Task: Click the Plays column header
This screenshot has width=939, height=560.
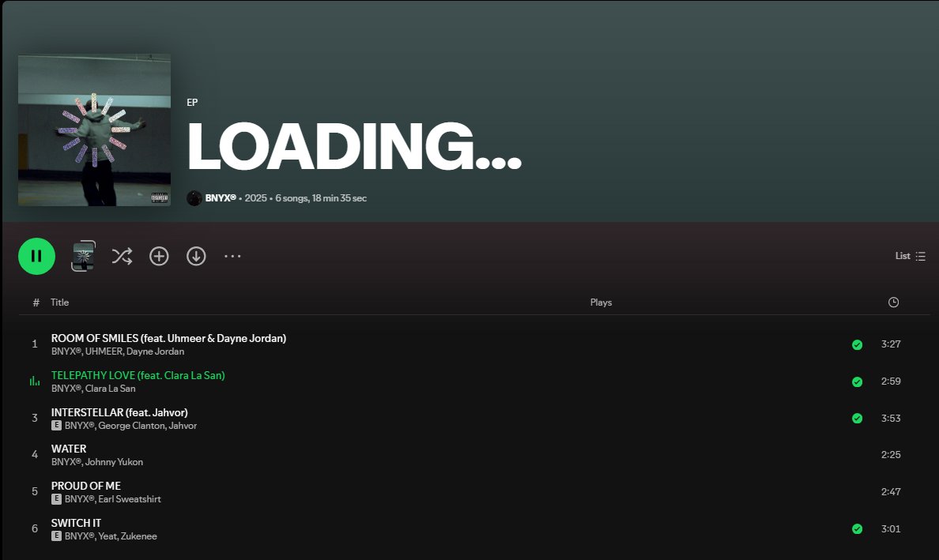Action: 601,303
